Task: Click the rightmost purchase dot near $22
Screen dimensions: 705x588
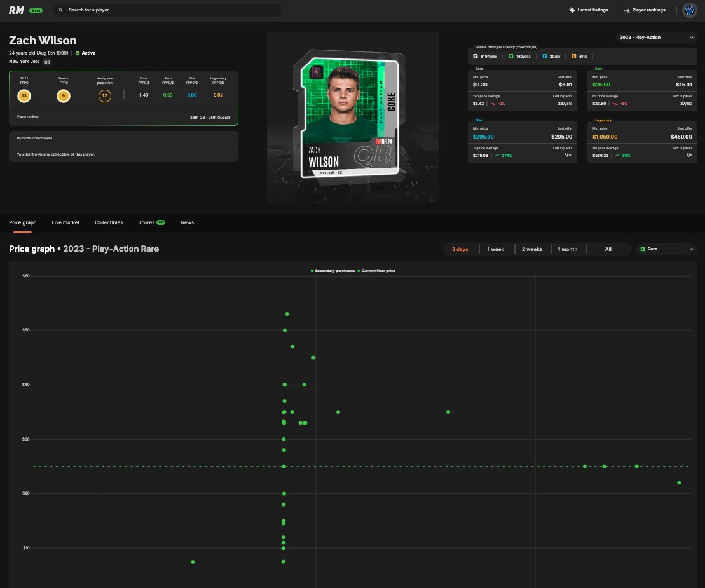Action: [679, 483]
